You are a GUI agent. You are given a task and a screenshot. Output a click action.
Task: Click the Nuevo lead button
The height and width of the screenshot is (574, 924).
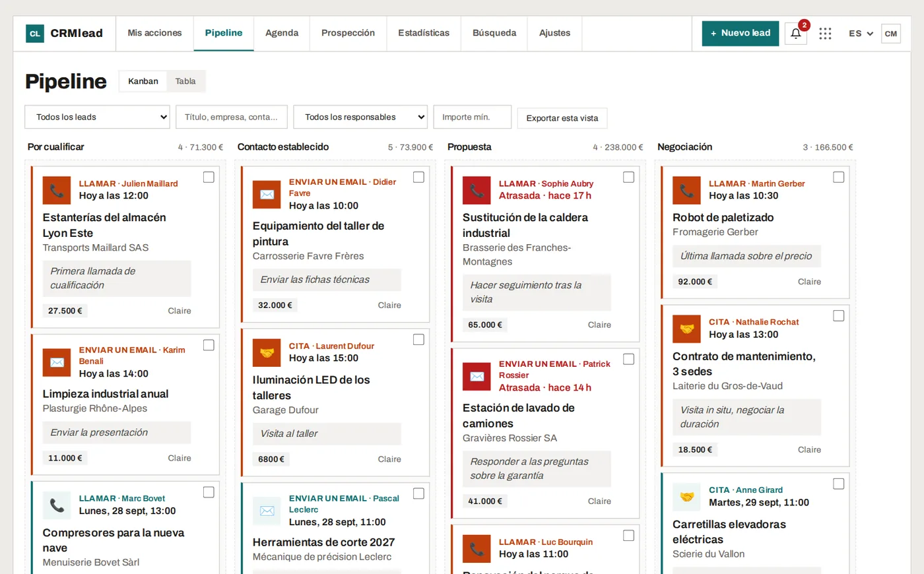[740, 33]
